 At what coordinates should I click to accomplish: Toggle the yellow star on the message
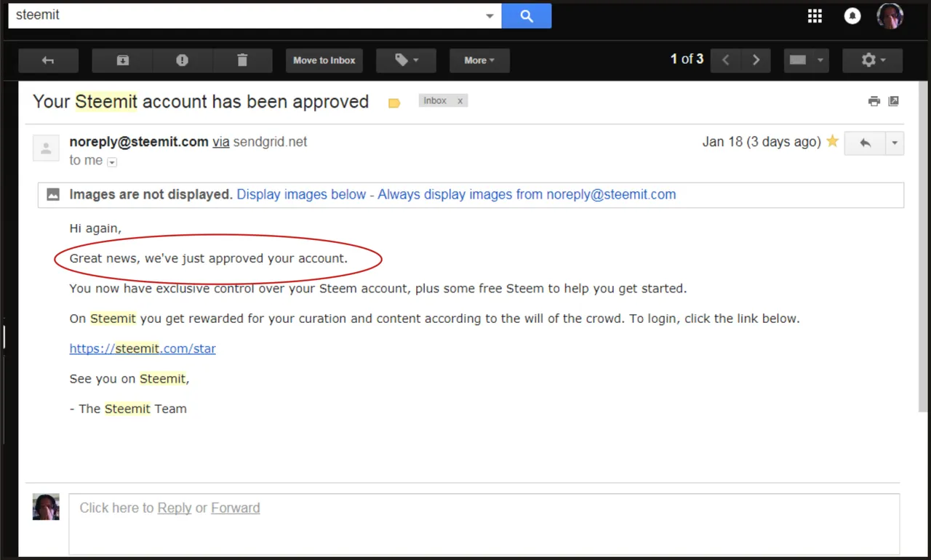(x=832, y=141)
